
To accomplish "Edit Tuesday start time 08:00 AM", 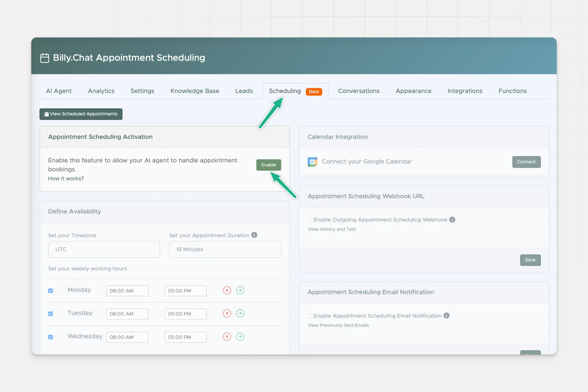I will (x=127, y=314).
